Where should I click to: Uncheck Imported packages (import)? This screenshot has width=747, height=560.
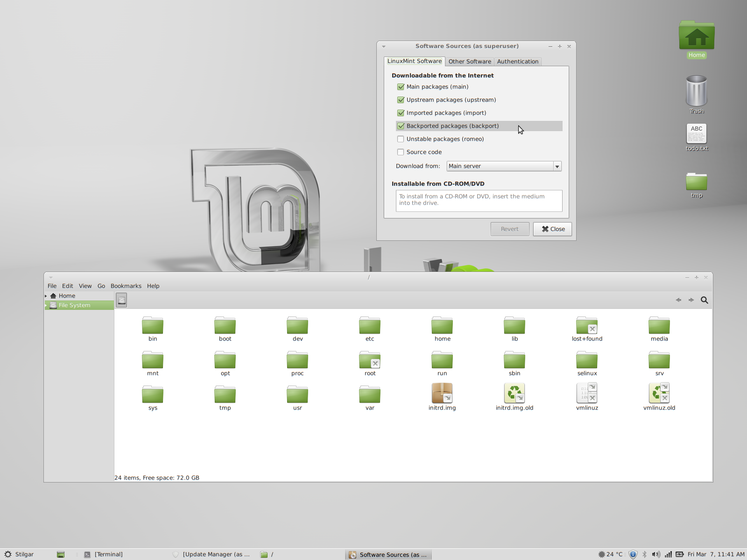coord(401,113)
